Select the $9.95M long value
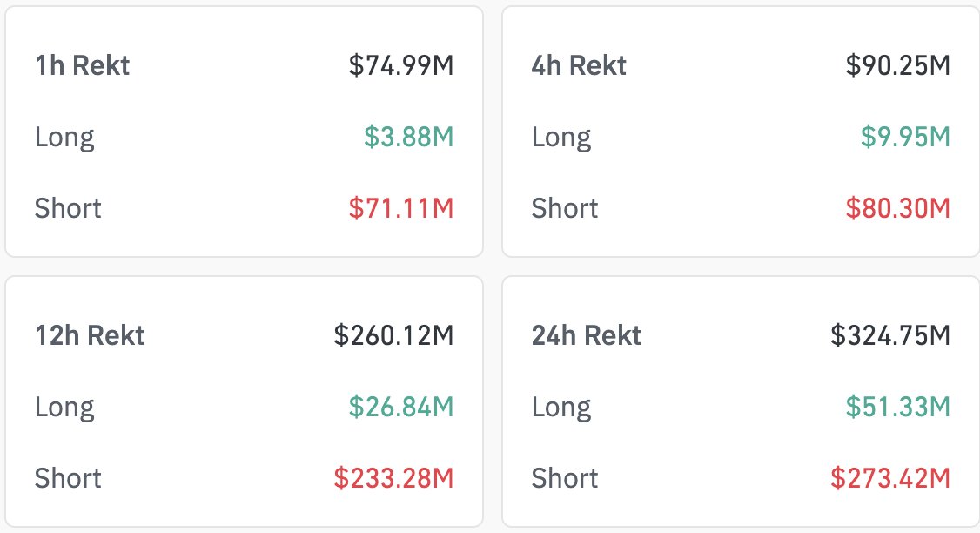The height and width of the screenshot is (533, 980). [905, 137]
